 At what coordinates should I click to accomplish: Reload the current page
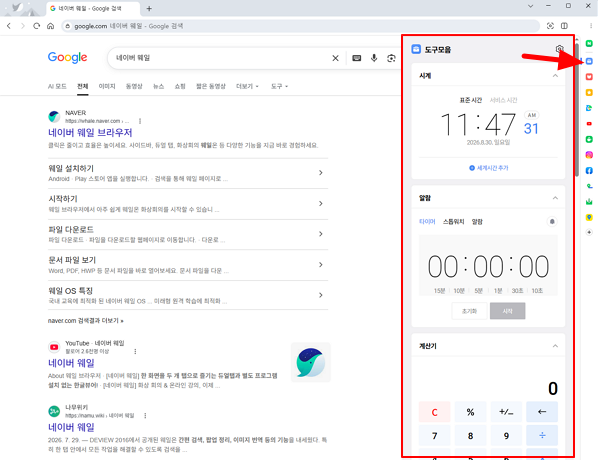(x=37, y=26)
